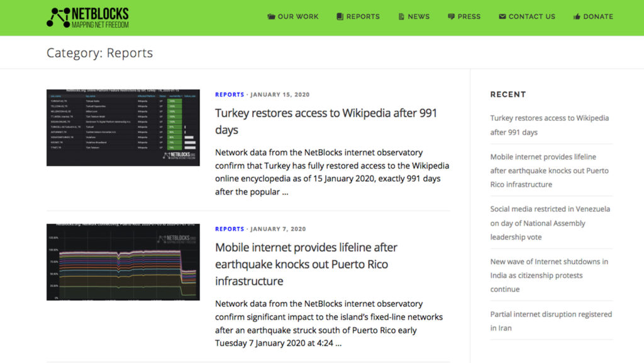The height and width of the screenshot is (363, 644).
Task: Click the envelope icon beside Contact Us
Action: click(x=502, y=16)
